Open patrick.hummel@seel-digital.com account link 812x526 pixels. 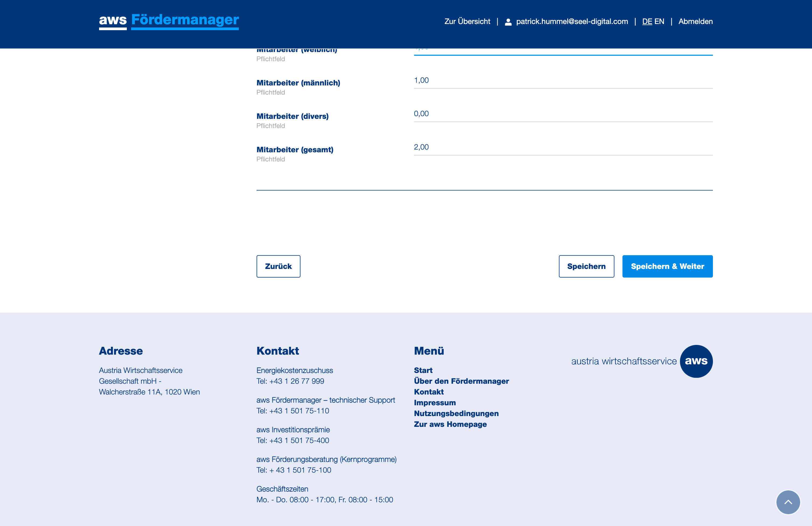click(572, 22)
